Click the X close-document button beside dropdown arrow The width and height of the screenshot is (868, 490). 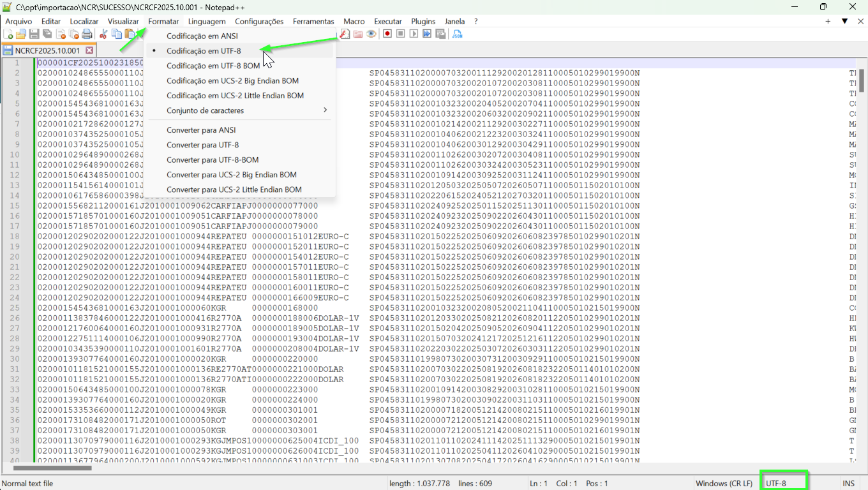coord(861,21)
